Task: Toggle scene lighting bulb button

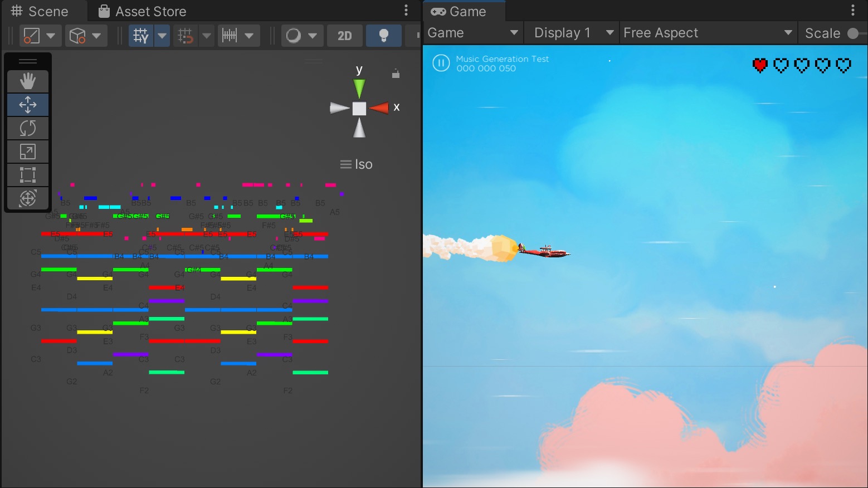Action: point(384,36)
